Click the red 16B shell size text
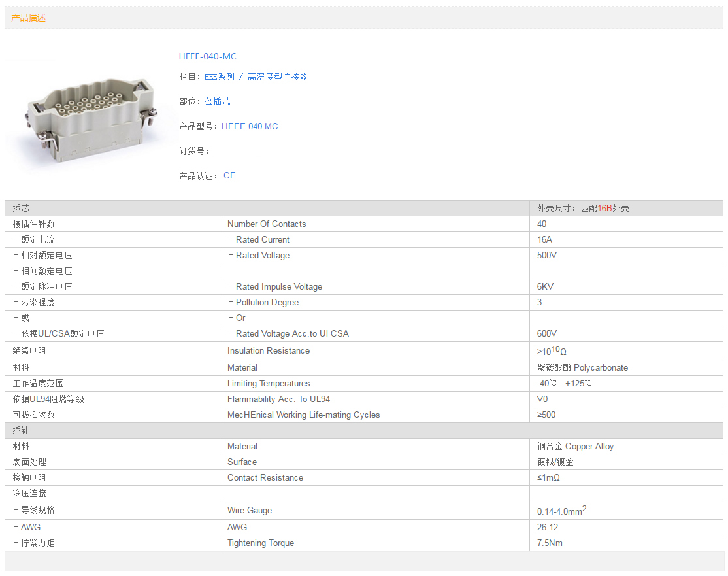The height and width of the screenshot is (576, 728). (604, 209)
